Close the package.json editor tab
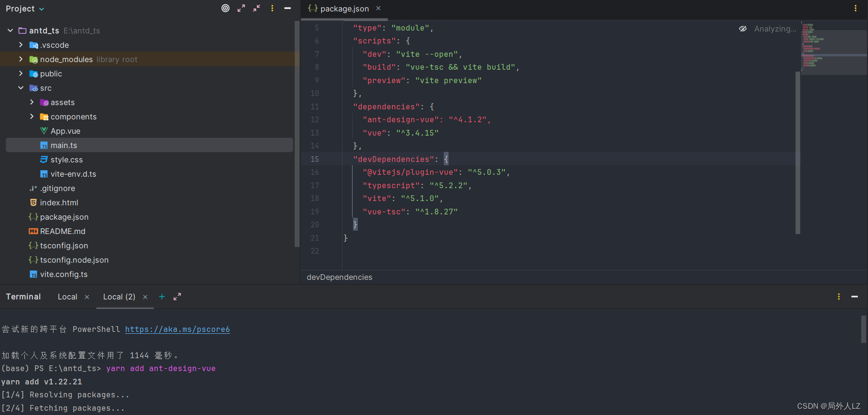This screenshot has height=415, width=868. [x=378, y=8]
